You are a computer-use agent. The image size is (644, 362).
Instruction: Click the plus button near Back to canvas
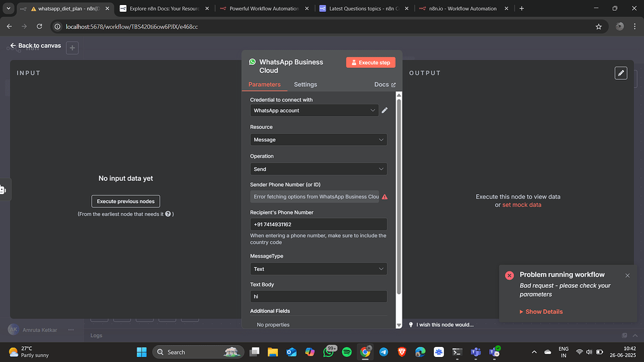[72, 47]
